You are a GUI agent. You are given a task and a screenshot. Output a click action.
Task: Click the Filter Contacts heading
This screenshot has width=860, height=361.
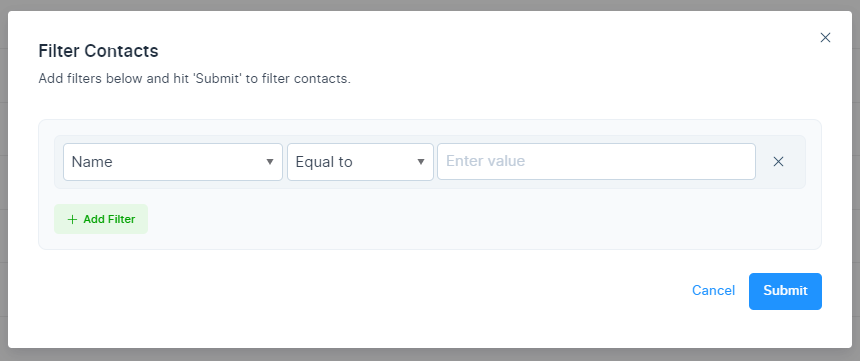tap(98, 51)
